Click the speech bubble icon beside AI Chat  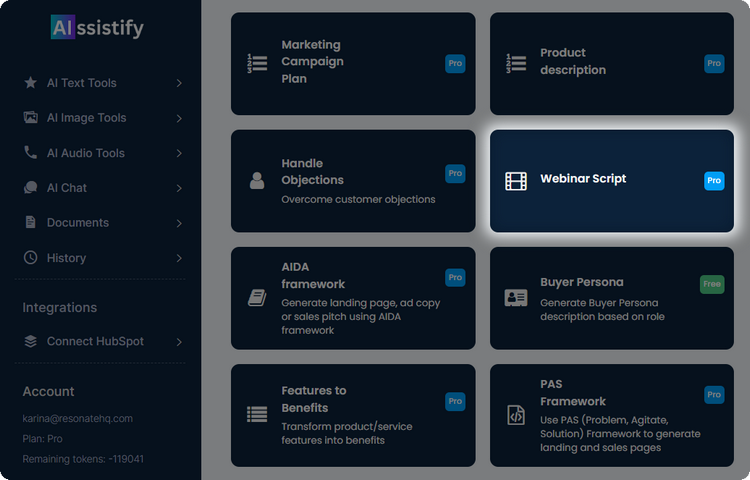click(x=30, y=188)
